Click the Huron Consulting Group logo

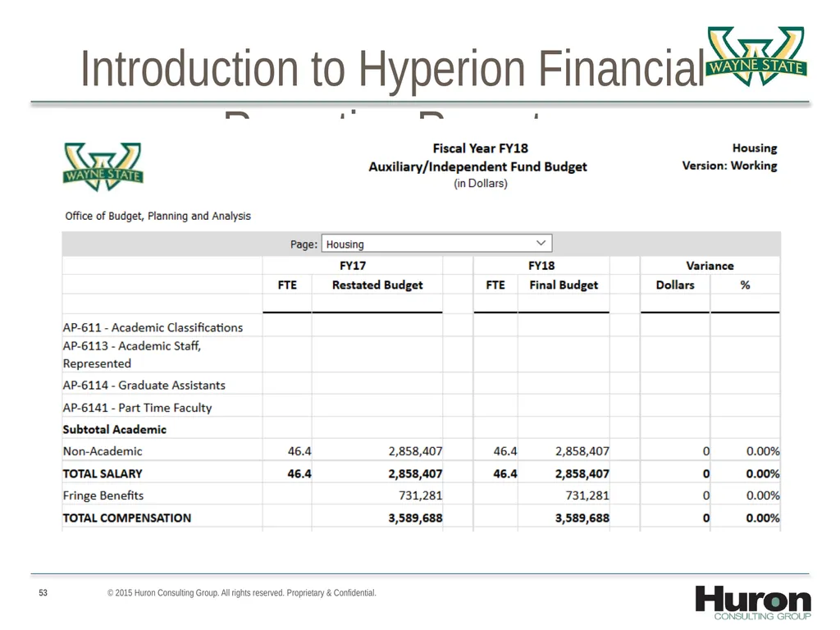[753, 603]
